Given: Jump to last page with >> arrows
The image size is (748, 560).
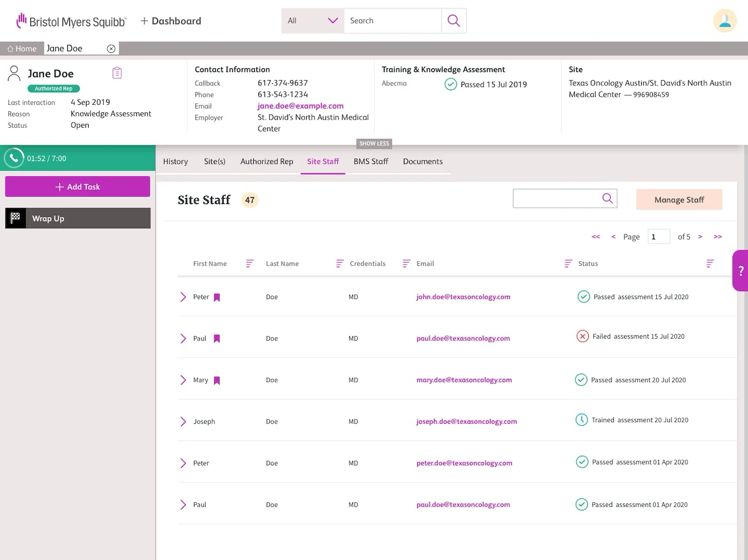Looking at the screenshot, I should 718,237.
